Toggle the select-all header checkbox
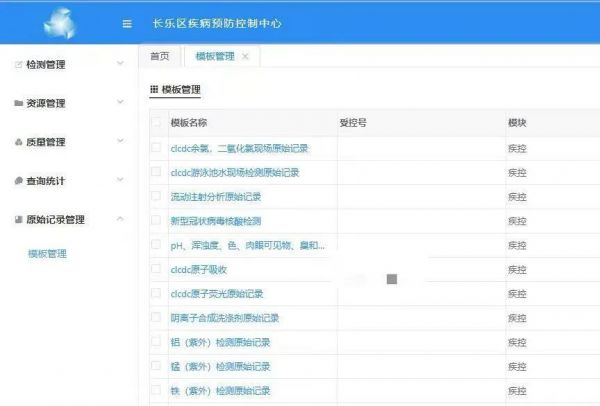600x406 pixels. point(156,122)
